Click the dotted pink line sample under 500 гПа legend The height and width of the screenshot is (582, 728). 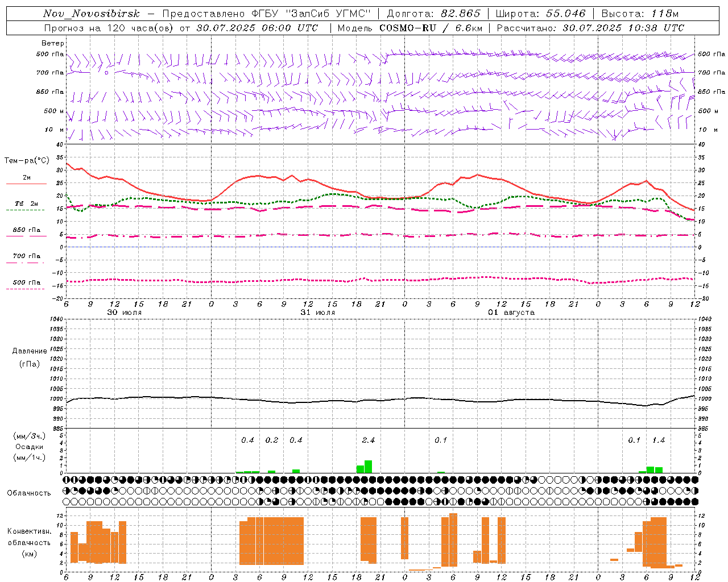pyautogui.click(x=26, y=289)
